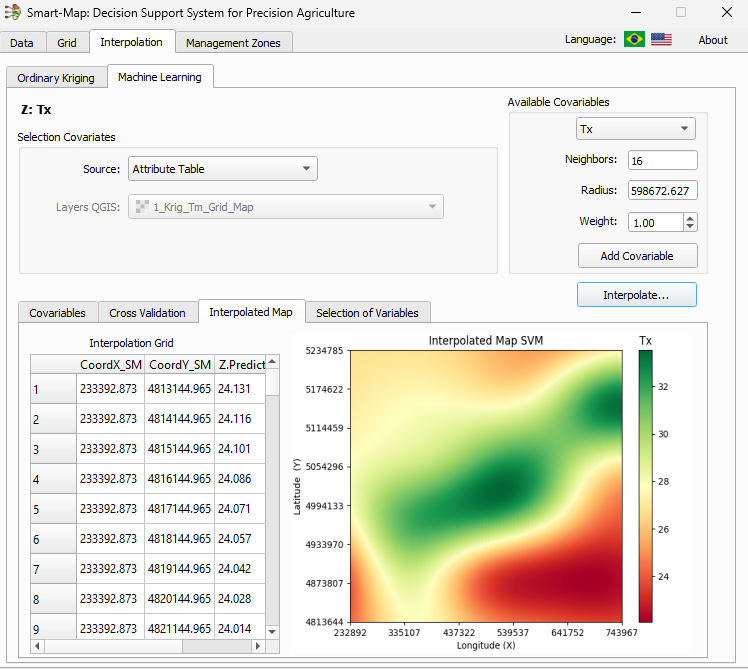
Task: Switch language to US English flag
Action: click(661, 39)
